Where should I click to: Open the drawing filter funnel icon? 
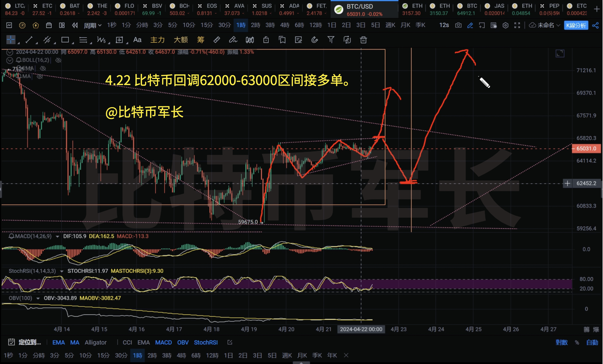pyautogui.click(x=331, y=40)
